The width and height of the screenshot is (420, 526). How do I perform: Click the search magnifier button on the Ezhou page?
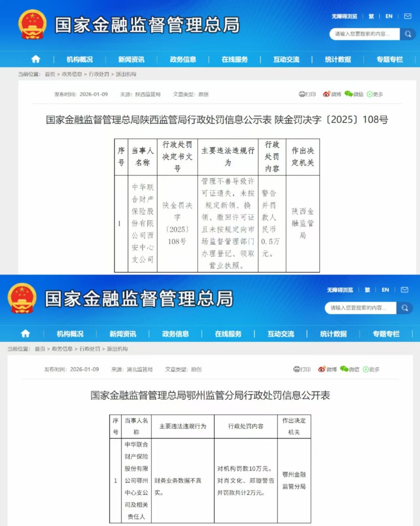tap(404, 308)
